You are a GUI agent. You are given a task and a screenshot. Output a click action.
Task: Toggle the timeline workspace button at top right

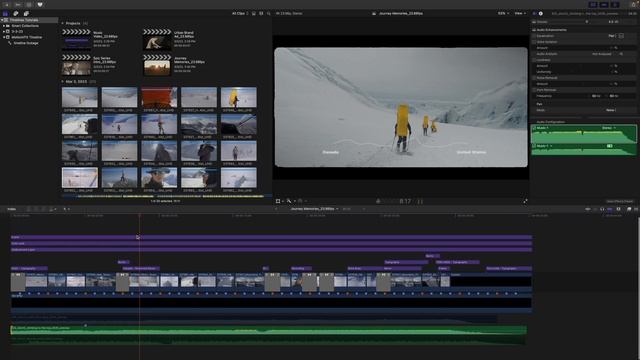tap(604, 4)
